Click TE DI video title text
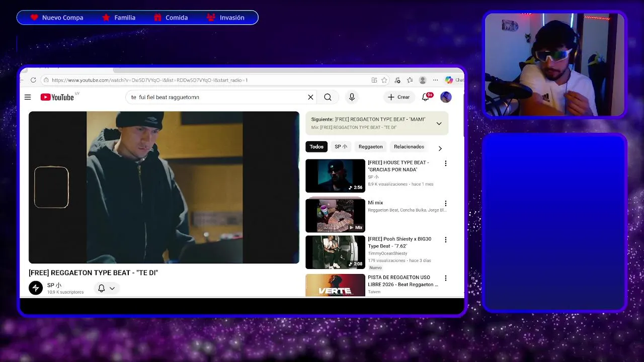The image size is (644, 362). point(94,273)
